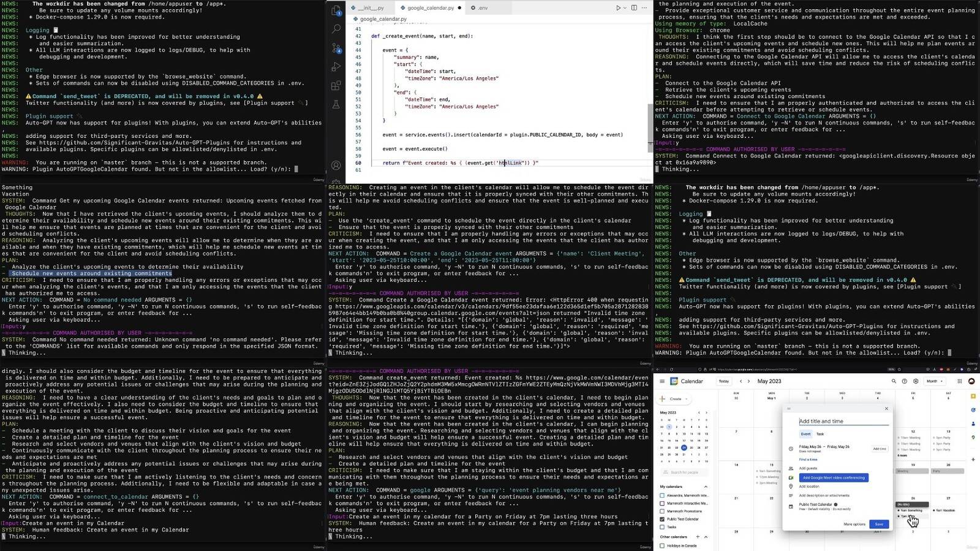Click the Add time button
The height and width of the screenshot is (551, 980).
[880, 449]
